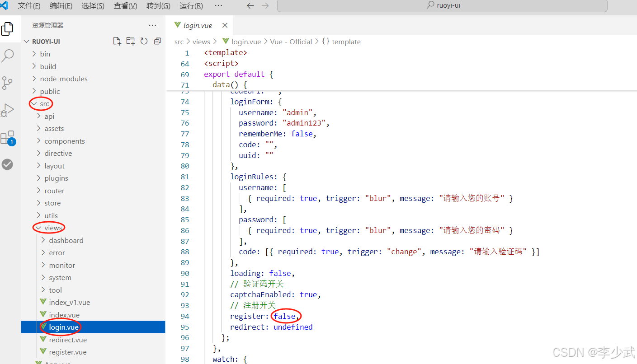Expand the bin folder
Image resolution: width=637 pixels, height=364 pixels.
coord(93,54)
